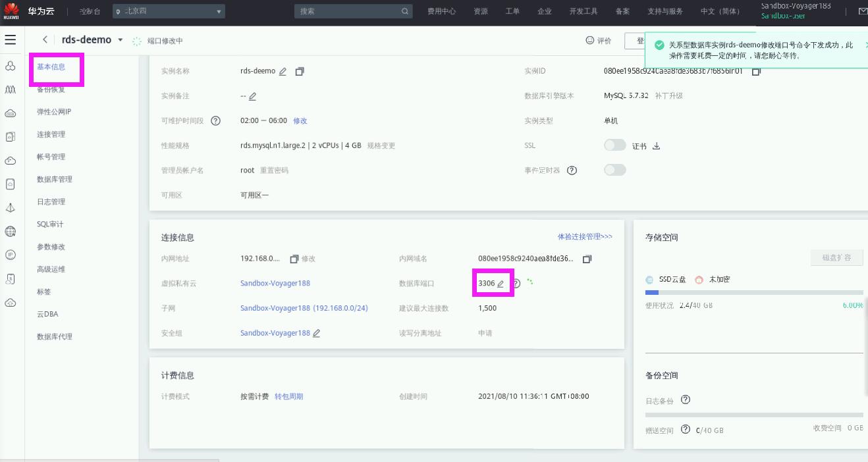Expand the rds-deemo instance switcher arrow
The height and width of the screenshot is (462, 868).
click(121, 40)
